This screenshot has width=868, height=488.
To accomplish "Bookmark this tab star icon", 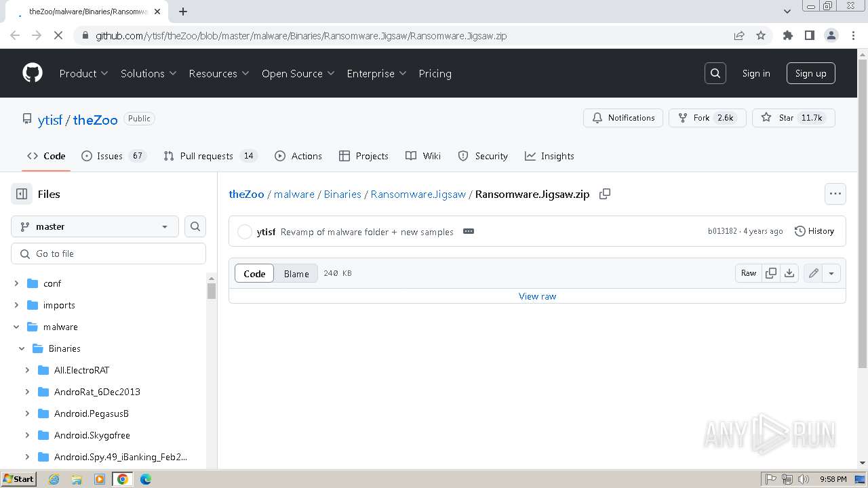I will pos(761,35).
